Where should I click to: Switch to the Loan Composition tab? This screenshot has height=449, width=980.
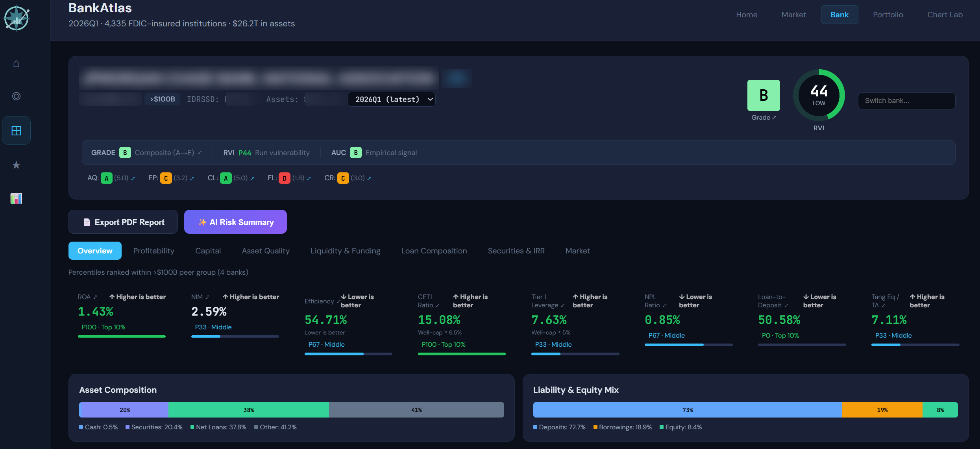coord(434,251)
